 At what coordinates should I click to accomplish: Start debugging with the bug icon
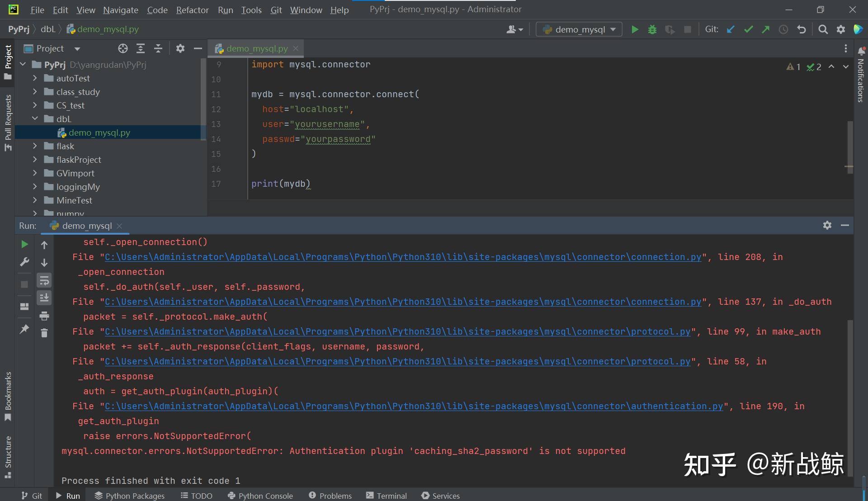652,29
